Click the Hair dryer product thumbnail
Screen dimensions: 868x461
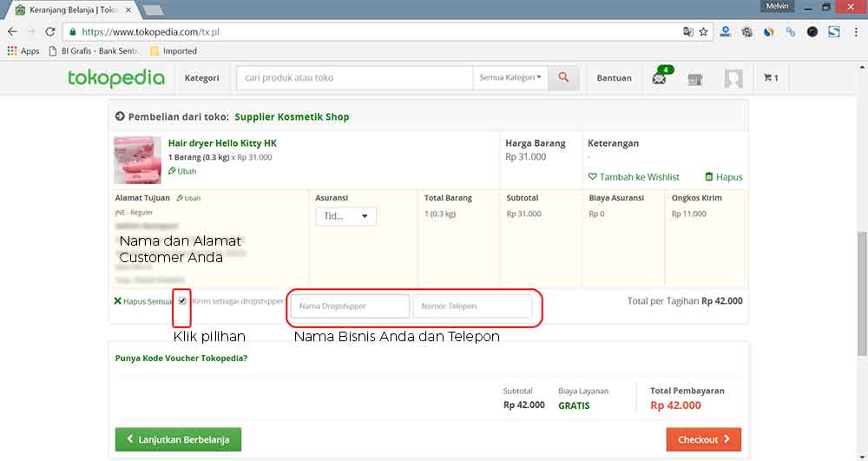point(137,160)
